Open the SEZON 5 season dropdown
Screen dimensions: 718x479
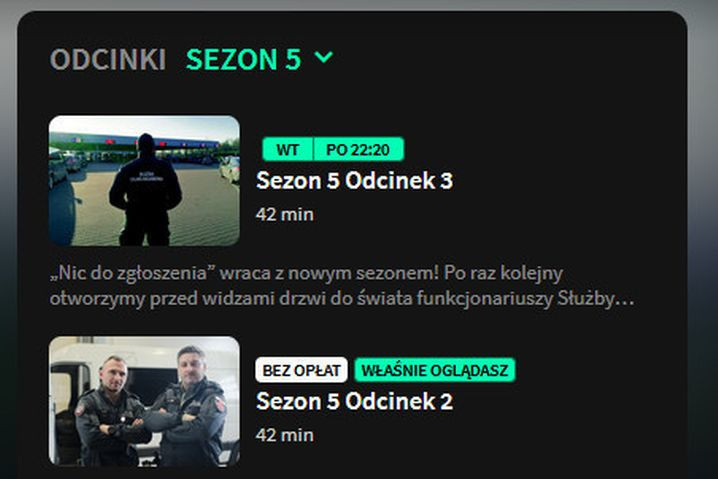coord(260,60)
